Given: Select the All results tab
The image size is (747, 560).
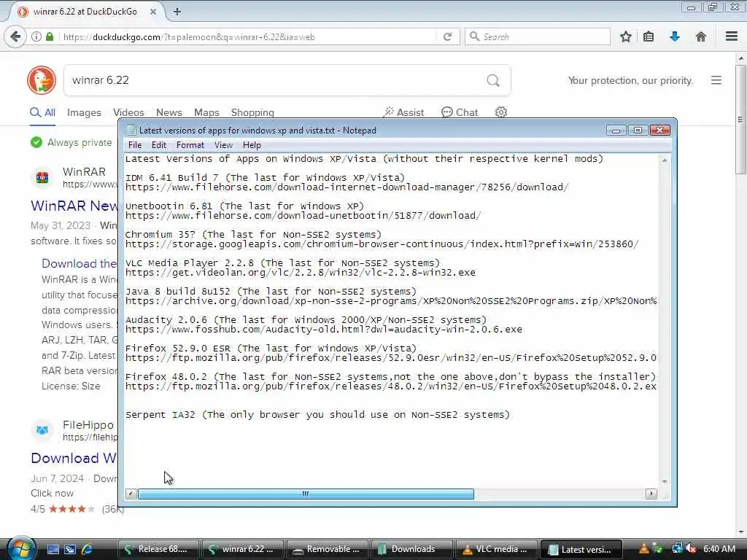Looking at the screenshot, I should coord(42,113).
